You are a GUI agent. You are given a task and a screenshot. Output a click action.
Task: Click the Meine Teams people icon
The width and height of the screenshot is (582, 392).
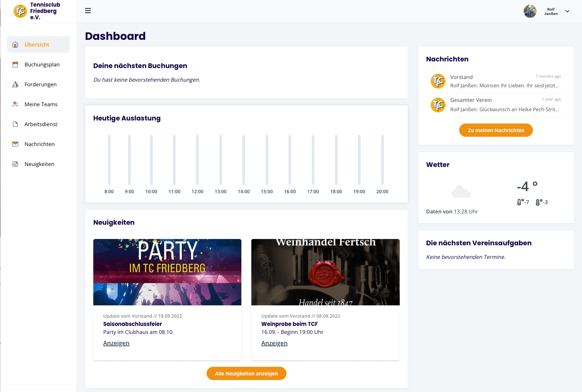[x=15, y=104]
